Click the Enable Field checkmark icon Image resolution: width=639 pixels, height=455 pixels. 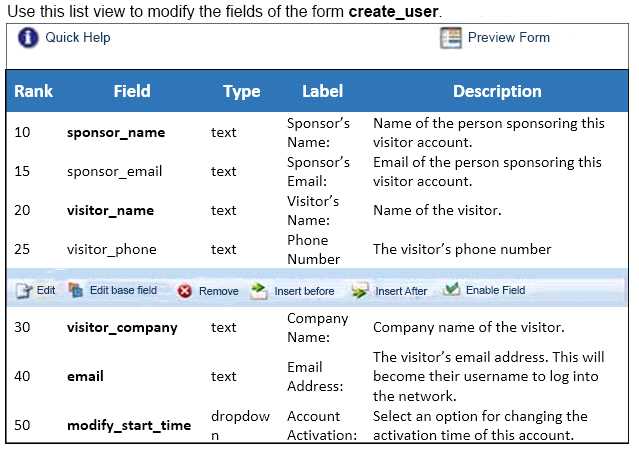pos(451,291)
